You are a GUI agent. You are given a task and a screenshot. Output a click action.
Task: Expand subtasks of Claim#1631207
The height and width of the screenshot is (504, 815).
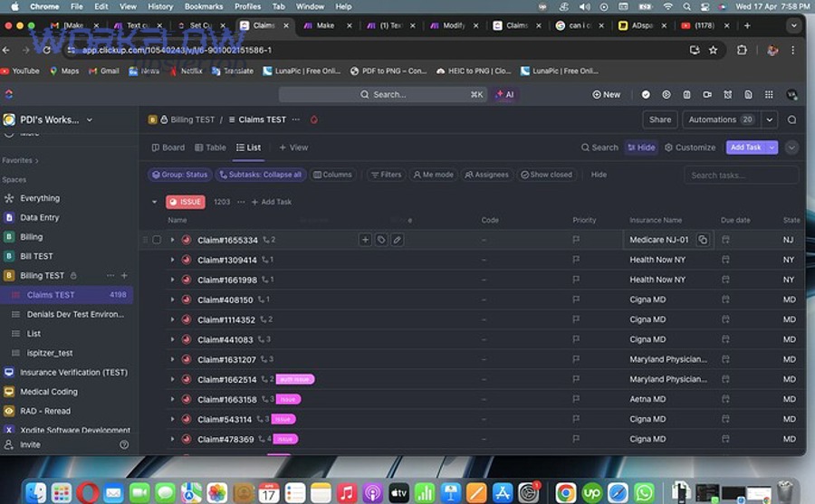click(x=173, y=359)
